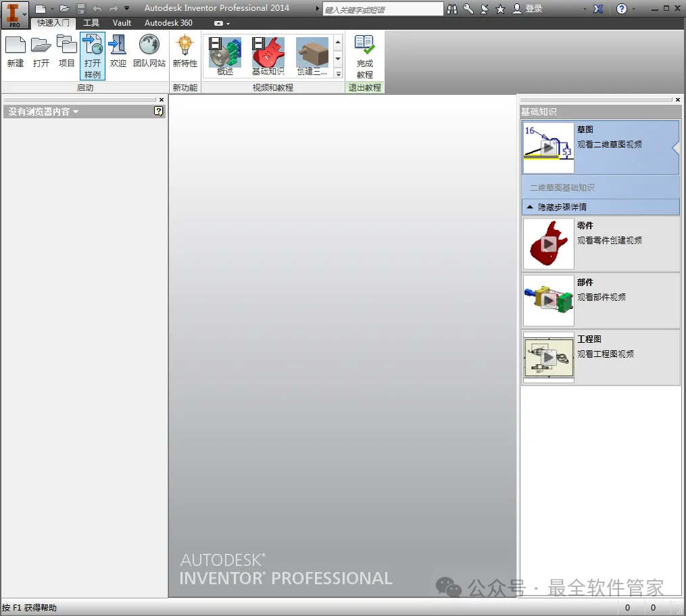Click the 启动 panel label
This screenshot has height=616, width=686.
(x=85, y=87)
